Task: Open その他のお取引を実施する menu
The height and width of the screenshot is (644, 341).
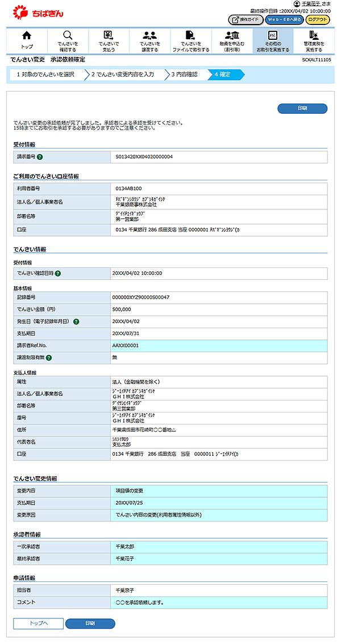Action: pos(273,40)
